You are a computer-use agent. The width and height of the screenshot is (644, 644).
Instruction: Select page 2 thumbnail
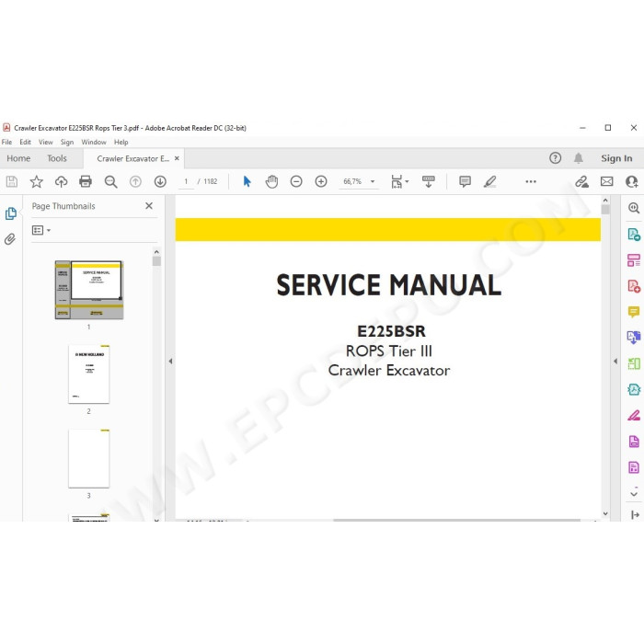(88, 374)
